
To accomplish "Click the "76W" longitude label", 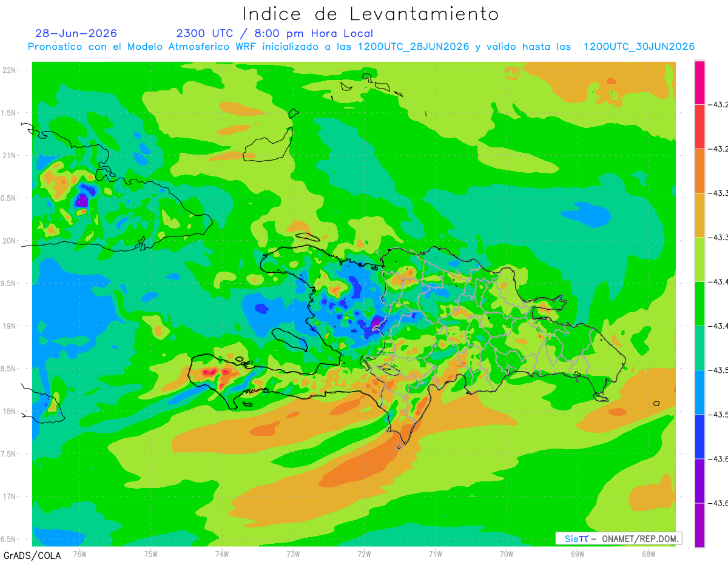I will pos(79,554).
